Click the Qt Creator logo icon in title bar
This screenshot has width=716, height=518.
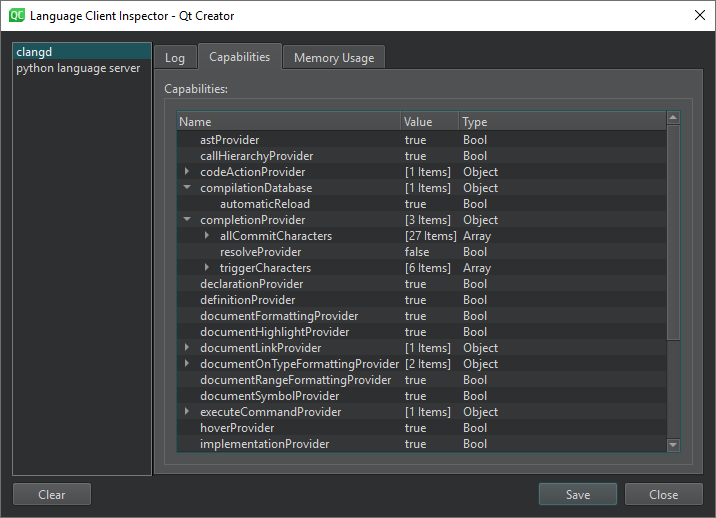15,15
